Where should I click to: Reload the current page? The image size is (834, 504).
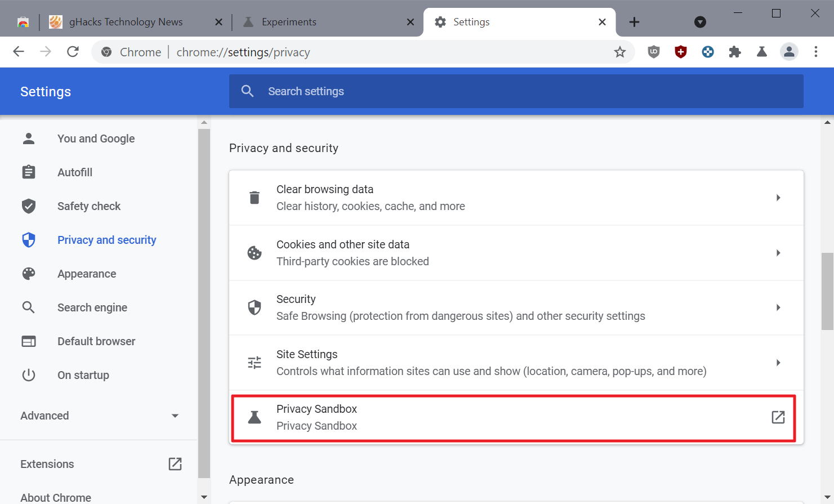click(x=73, y=52)
